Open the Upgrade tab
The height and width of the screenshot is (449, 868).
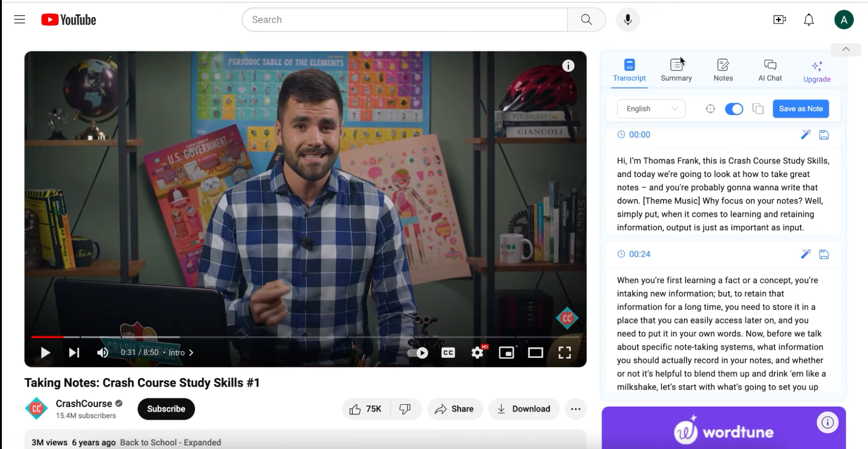(x=817, y=71)
